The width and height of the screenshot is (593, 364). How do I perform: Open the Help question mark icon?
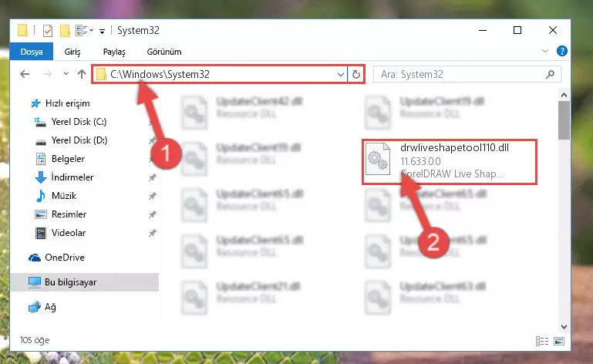561,51
